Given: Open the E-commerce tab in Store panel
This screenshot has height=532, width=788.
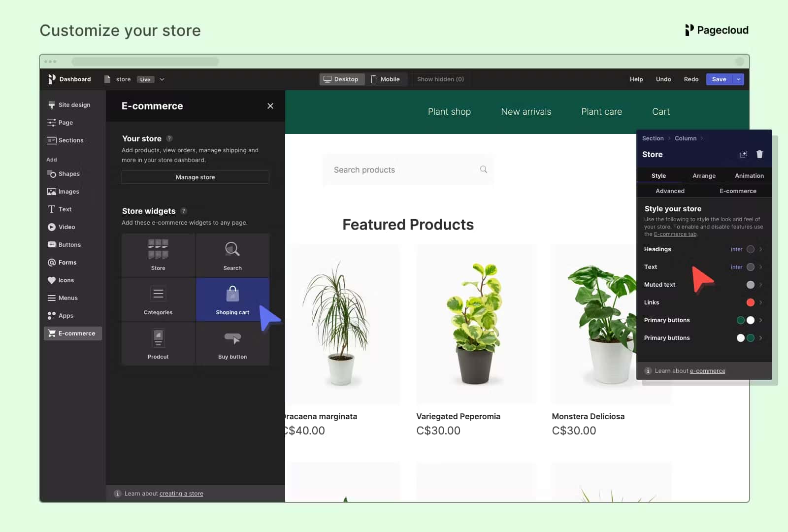Looking at the screenshot, I should pyautogui.click(x=738, y=191).
